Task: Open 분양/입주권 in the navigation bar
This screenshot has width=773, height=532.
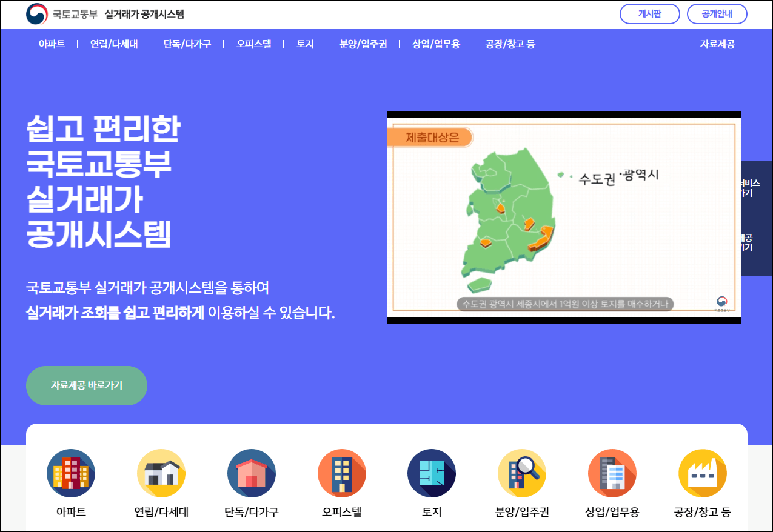Action: pos(363,44)
